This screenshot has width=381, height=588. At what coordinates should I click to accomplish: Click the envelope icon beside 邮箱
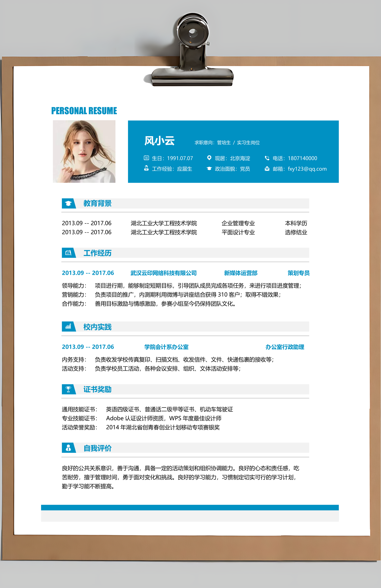(267, 169)
